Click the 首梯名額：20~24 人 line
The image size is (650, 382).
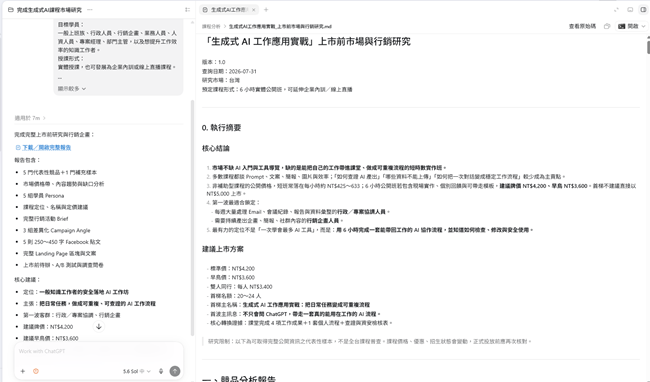click(x=235, y=296)
